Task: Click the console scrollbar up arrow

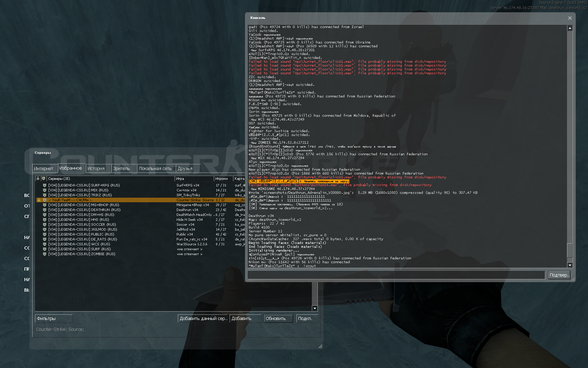Action: click(570, 28)
